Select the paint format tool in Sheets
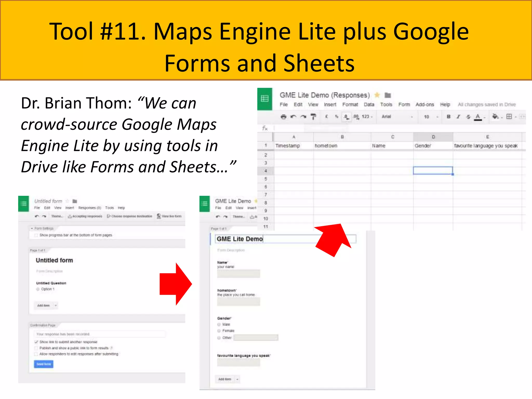This screenshot has width=532, height=399. click(x=314, y=117)
